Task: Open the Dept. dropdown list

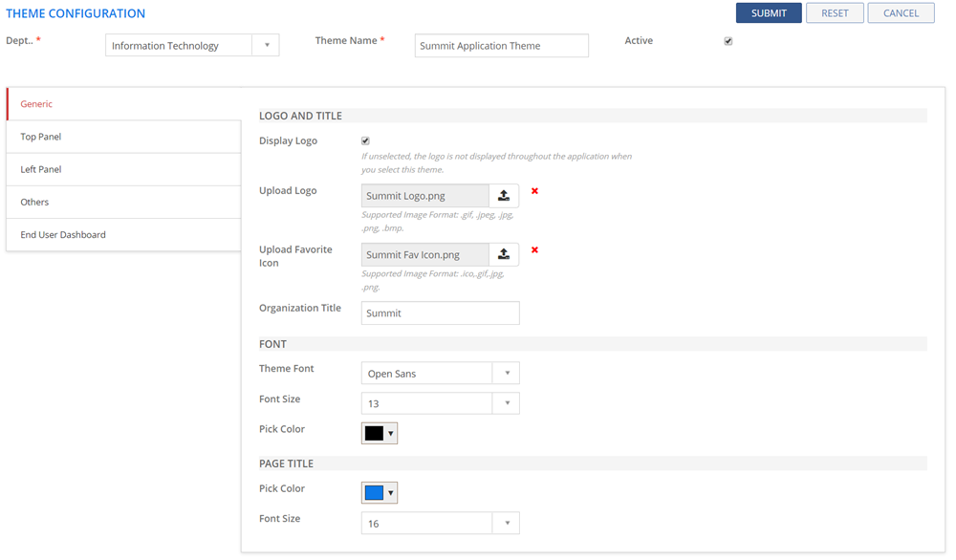Action: 267,45
